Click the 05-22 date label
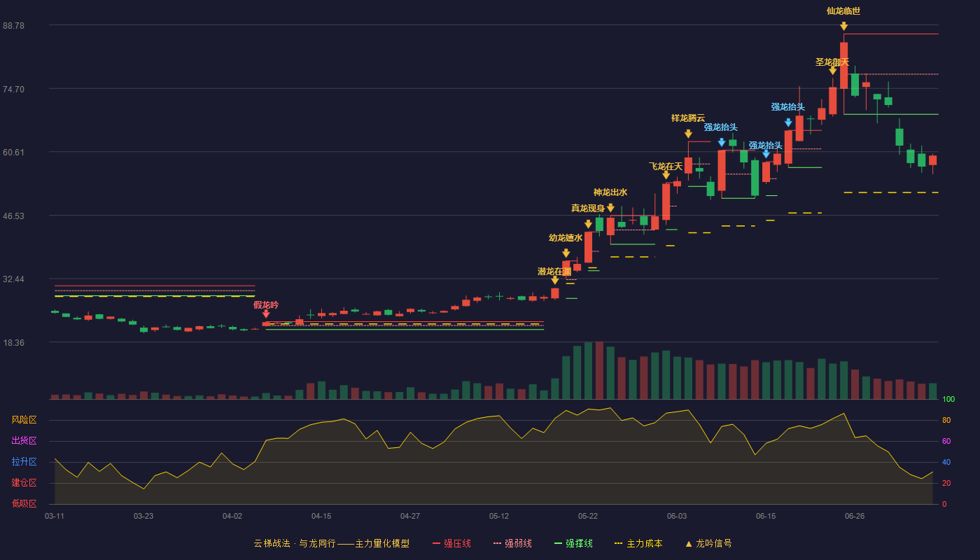Screen dimensions: 980x560 (x=588, y=516)
